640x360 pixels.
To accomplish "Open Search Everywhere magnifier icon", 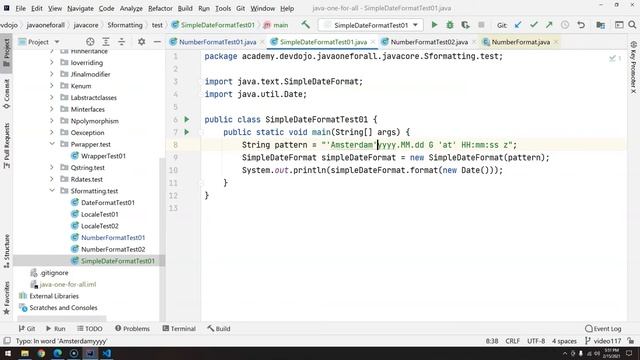I will click(x=632, y=25).
